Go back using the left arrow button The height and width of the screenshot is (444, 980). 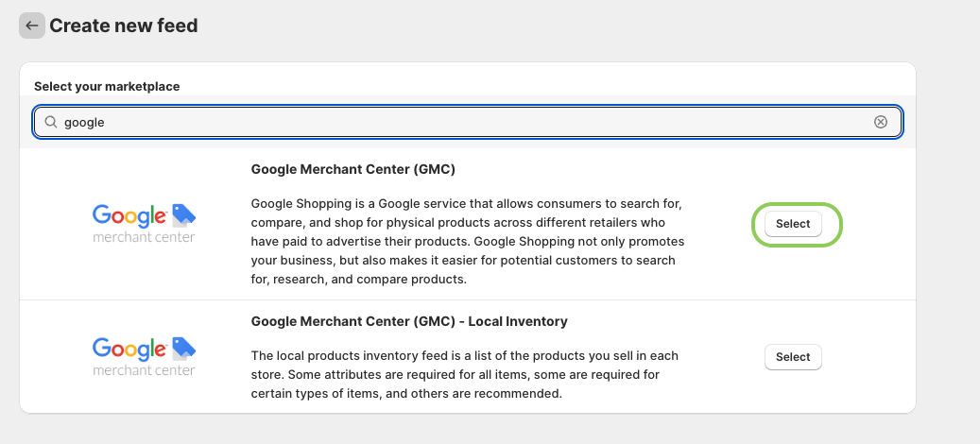pyautogui.click(x=32, y=26)
